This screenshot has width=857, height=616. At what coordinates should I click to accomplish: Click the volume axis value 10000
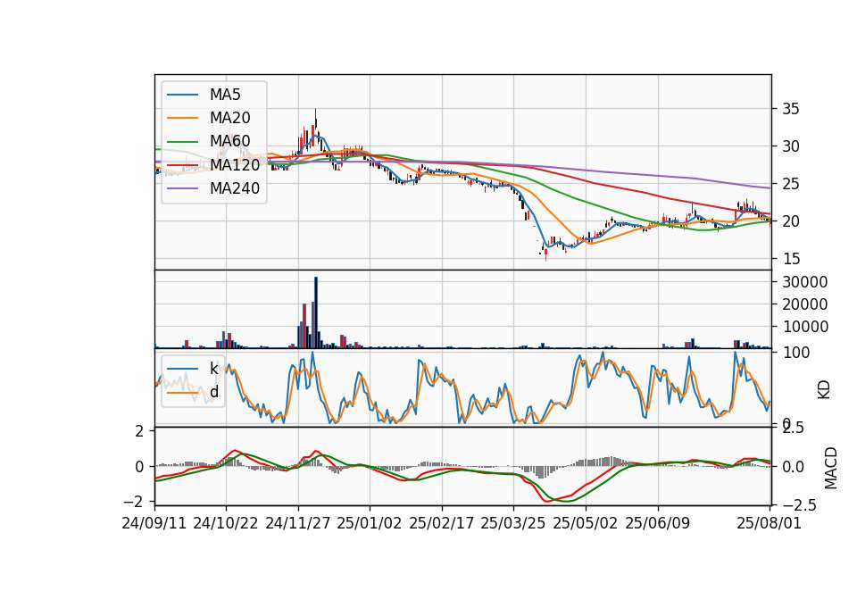(805, 327)
